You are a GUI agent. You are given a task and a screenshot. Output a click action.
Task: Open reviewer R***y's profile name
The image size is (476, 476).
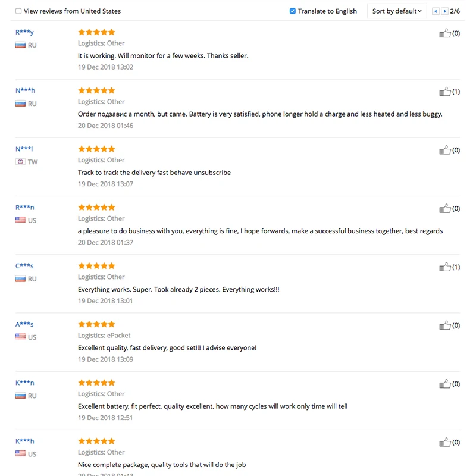click(x=24, y=32)
